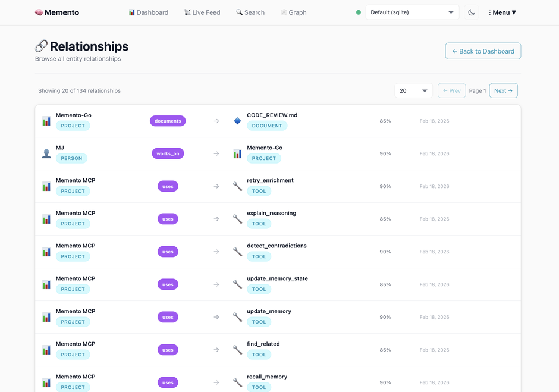
Task: Open the Graph tab
Action: 293,12
